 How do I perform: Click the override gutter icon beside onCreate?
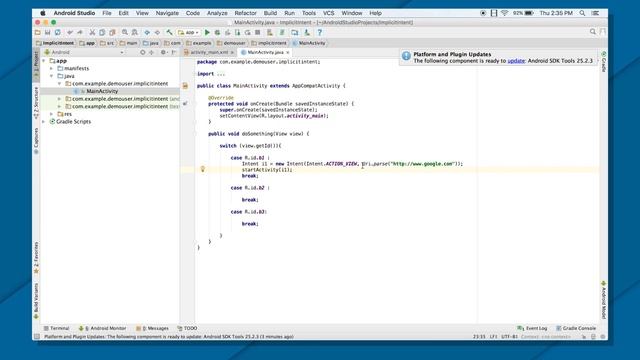pos(185,104)
